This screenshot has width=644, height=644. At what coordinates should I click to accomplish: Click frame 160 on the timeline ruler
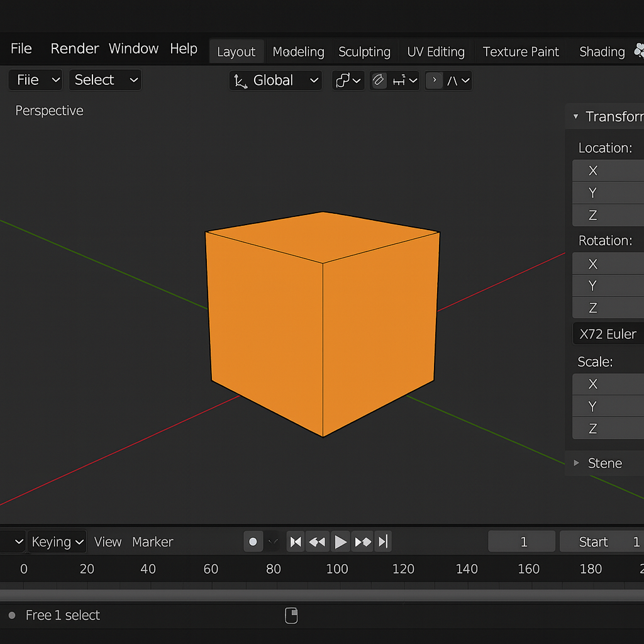tap(528, 569)
